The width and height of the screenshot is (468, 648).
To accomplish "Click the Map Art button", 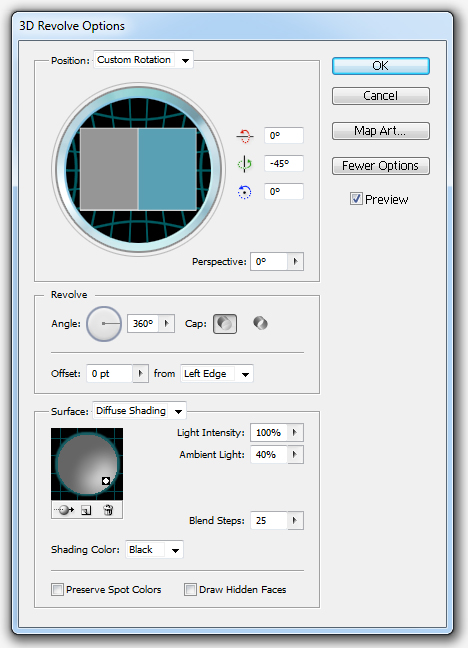I will 381,131.
